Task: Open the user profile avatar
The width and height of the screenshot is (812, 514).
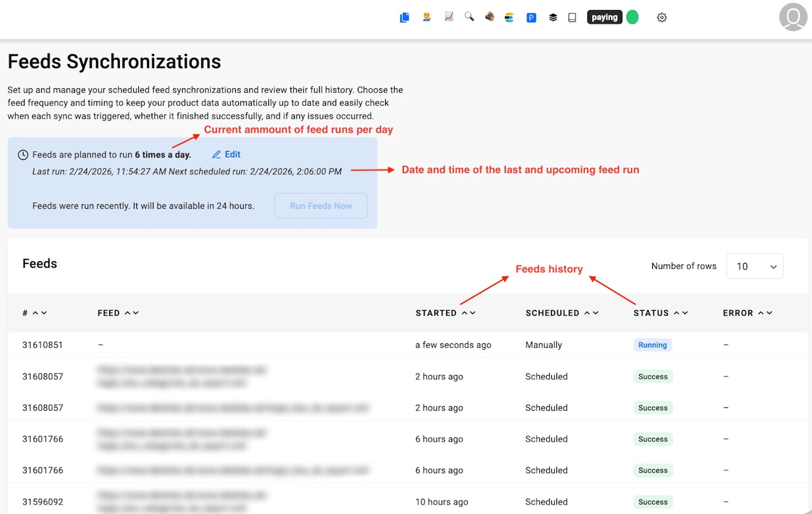Action: pos(793,18)
